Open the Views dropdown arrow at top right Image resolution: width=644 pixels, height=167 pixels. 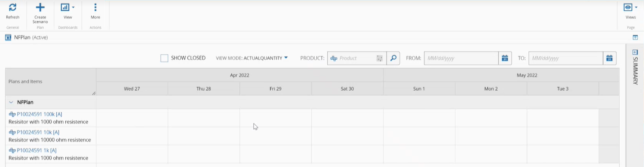point(636,7)
